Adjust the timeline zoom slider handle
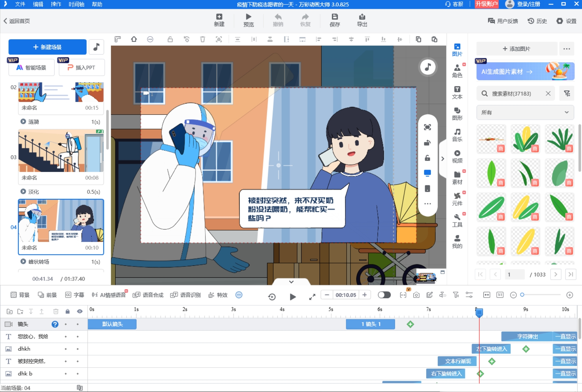Screen dimensions: 582x392 click(x=522, y=295)
